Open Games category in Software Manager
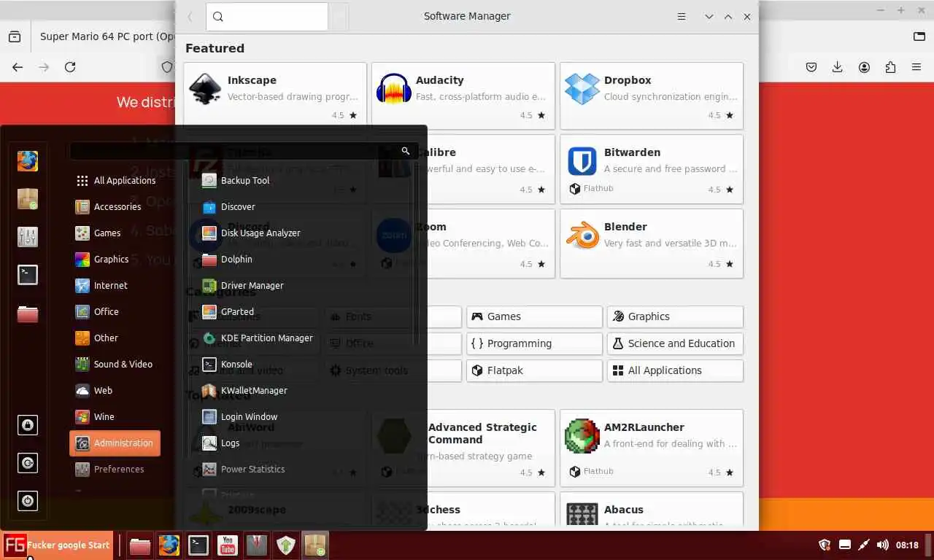Image resolution: width=934 pixels, height=560 pixels. click(x=534, y=316)
